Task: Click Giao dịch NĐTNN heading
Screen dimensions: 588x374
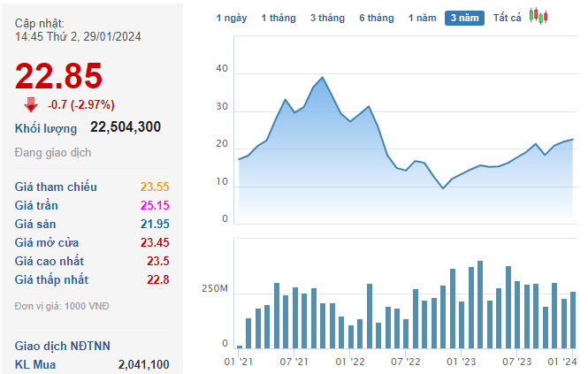Action: click(63, 346)
